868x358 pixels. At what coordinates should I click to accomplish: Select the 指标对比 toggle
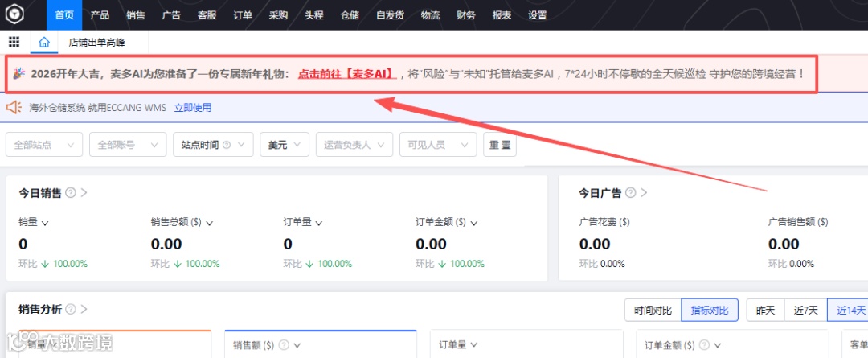[x=710, y=310]
